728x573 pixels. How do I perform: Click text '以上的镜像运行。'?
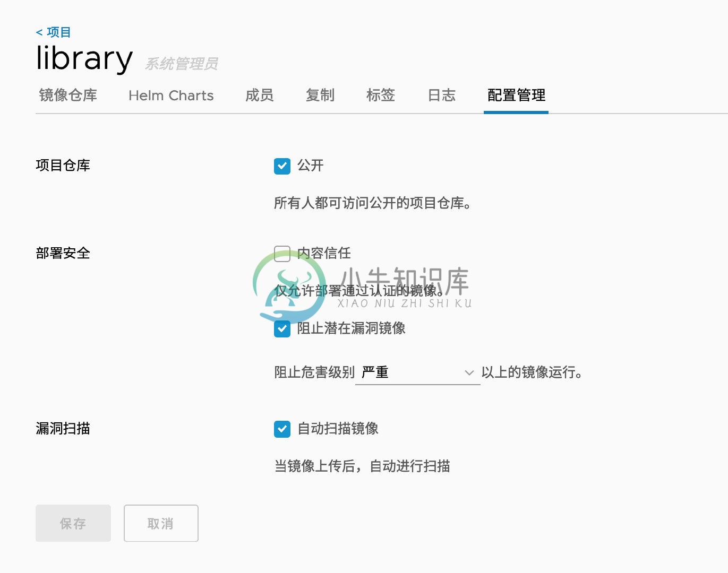pos(532,372)
